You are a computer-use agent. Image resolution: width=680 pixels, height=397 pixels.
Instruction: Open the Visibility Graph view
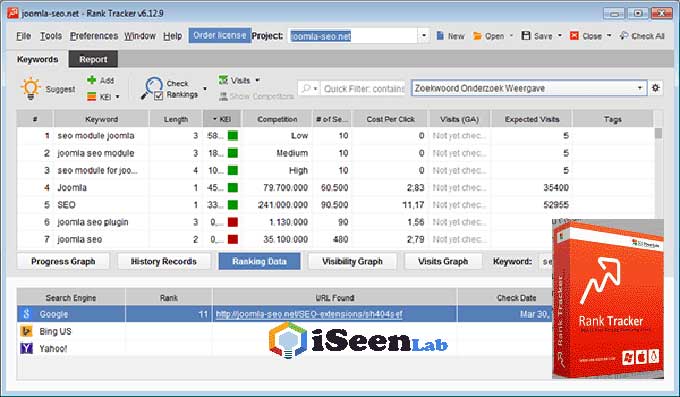tap(352, 261)
